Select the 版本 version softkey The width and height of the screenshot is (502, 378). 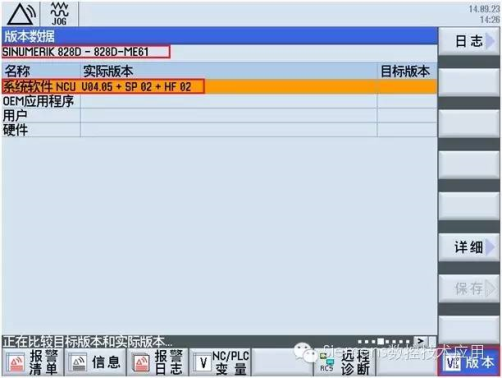coord(469,363)
